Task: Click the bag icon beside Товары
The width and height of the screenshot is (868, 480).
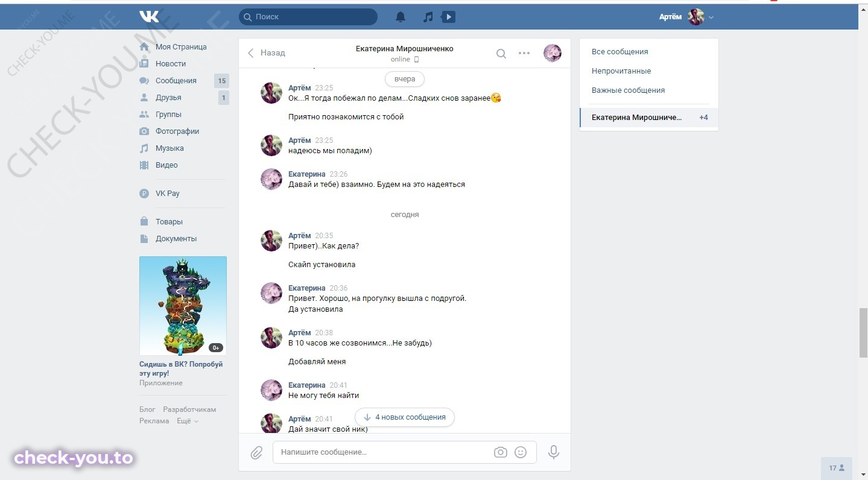Action: [x=144, y=221]
